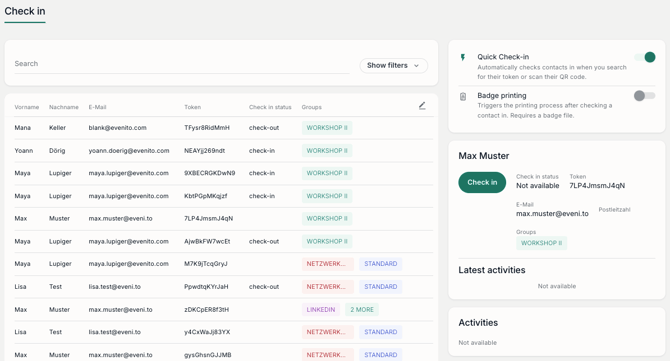This screenshot has height=361, width=670.
Task: Select token y4CxWaJj83YX
Action: point(207,332)
